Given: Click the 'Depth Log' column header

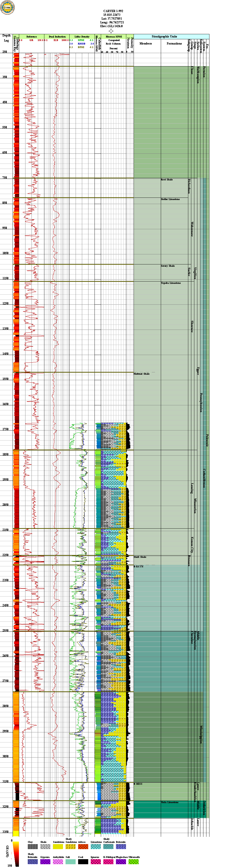Looking at the screenshot, I should (6, 38).
